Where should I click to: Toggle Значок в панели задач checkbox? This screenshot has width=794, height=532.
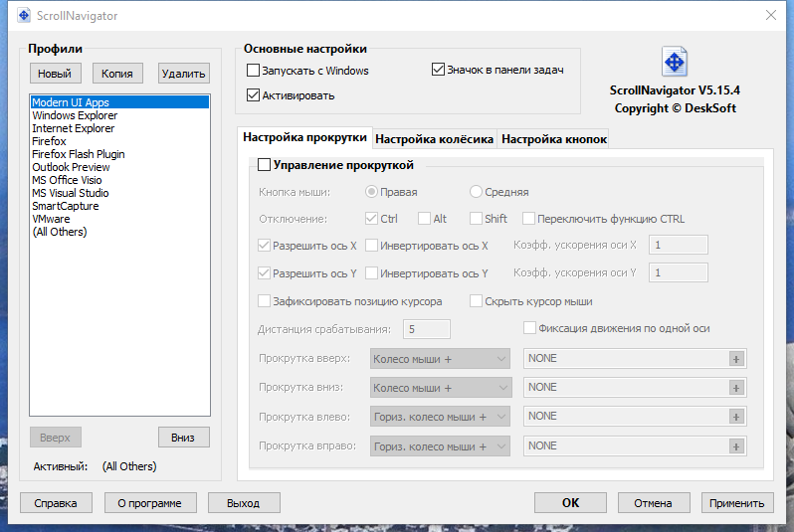(438, 69)
